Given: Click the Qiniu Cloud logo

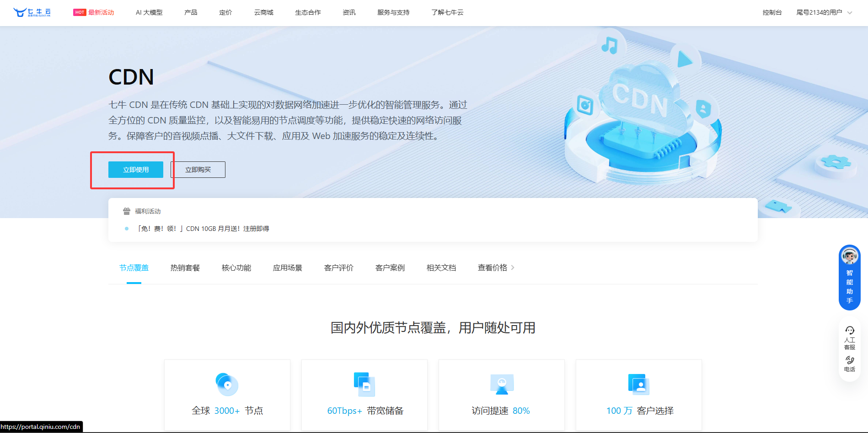Looking at the screenshot, I should click(32, 12).
